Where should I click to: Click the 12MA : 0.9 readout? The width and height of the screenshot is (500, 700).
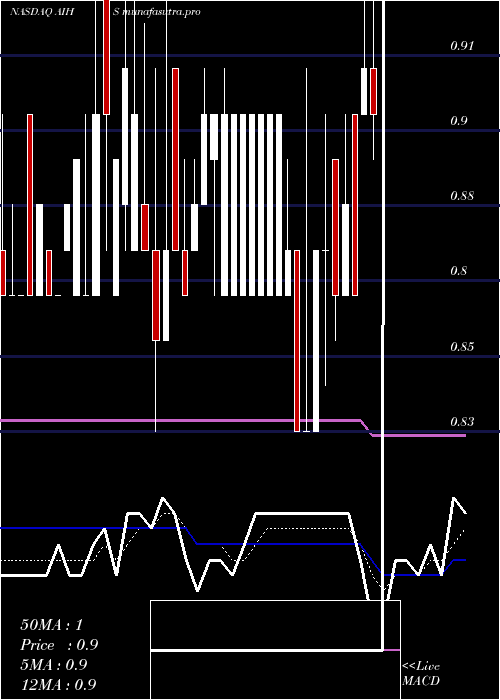click(x=58, y=684)
